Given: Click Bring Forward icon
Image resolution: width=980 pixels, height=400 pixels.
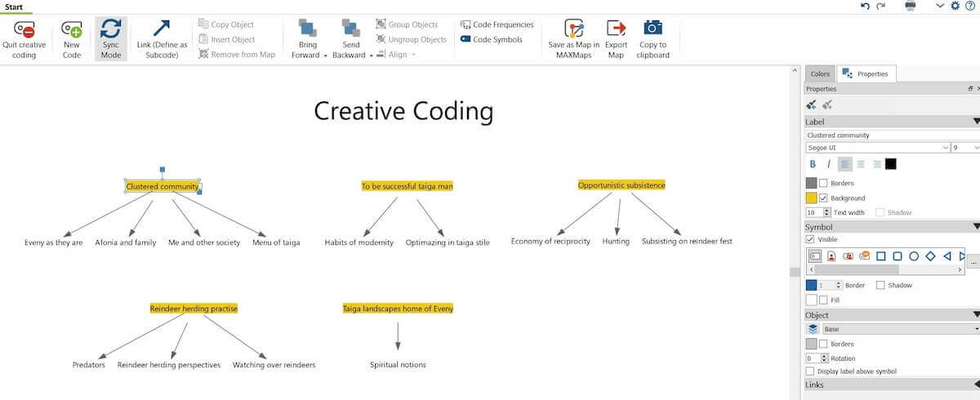Looking at the screenshot, I should click(308, 29).
